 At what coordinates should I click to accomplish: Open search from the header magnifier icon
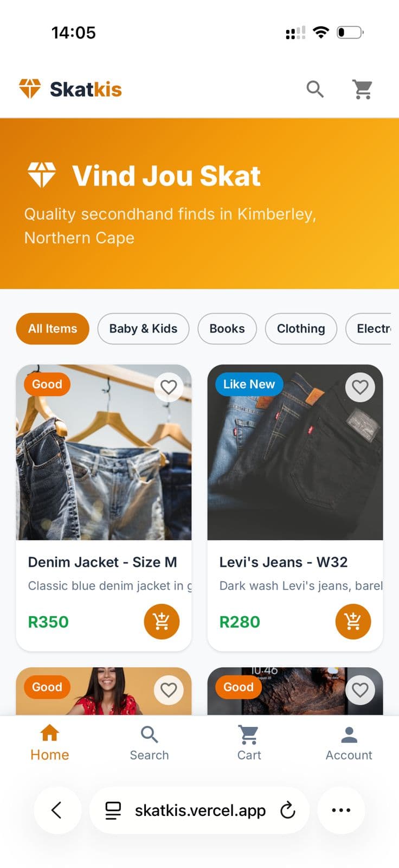[x=315, y=89]
